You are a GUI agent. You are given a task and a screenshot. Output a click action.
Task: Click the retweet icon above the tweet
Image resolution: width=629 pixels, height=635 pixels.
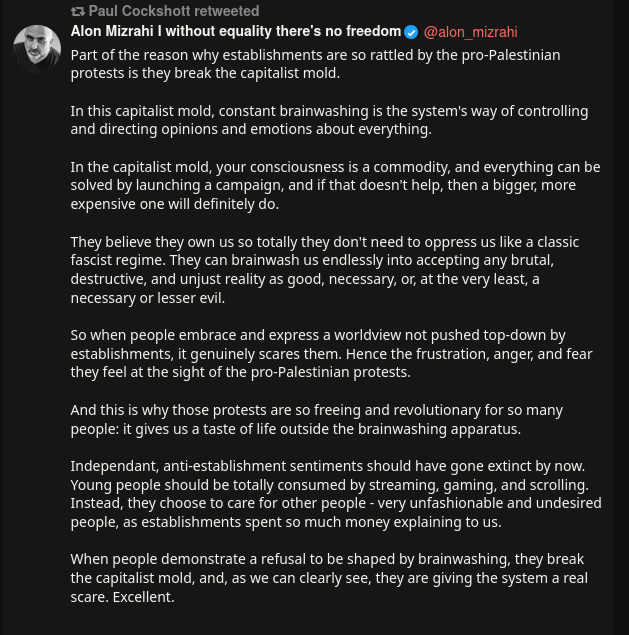[78, 11]
